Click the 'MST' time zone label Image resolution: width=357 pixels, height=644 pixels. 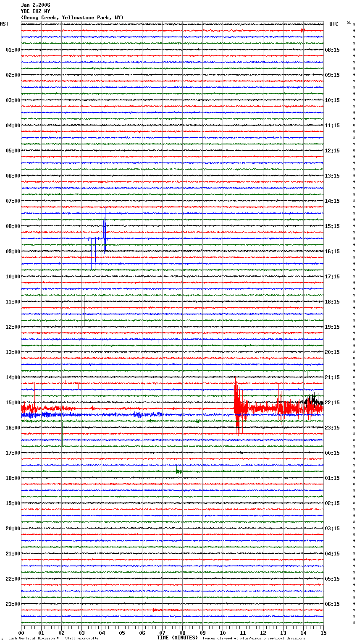click(4, 24)
